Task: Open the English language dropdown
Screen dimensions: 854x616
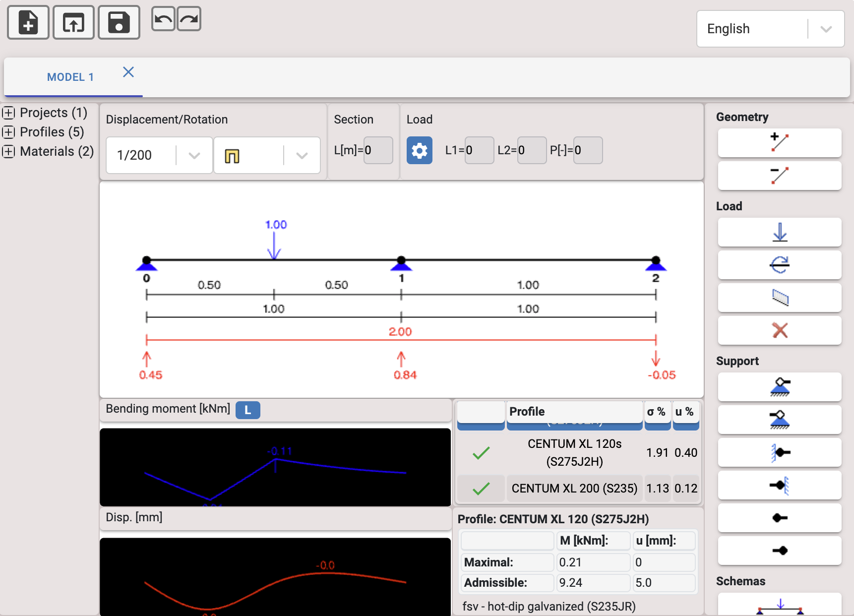Action: tap(770, 29)
